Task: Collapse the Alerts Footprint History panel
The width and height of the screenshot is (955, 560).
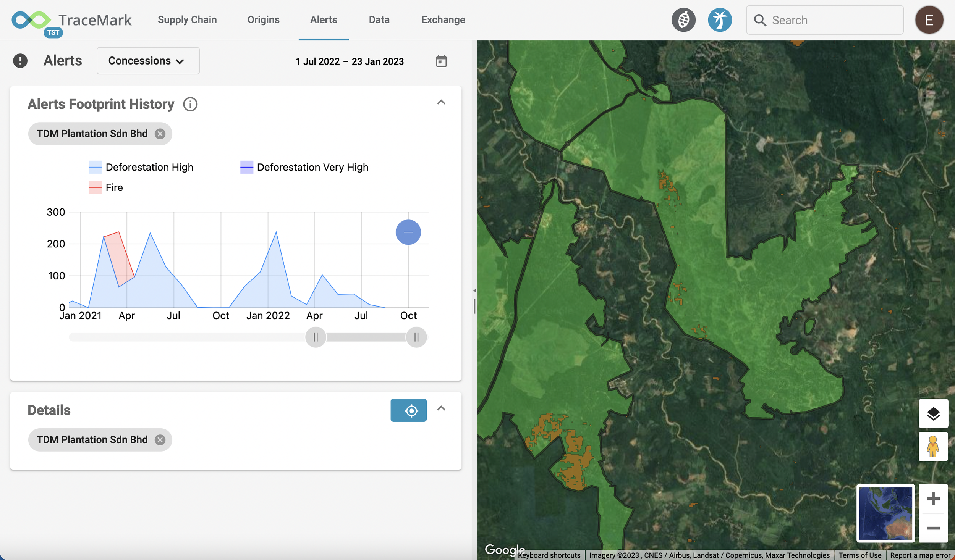Action: 441,102
